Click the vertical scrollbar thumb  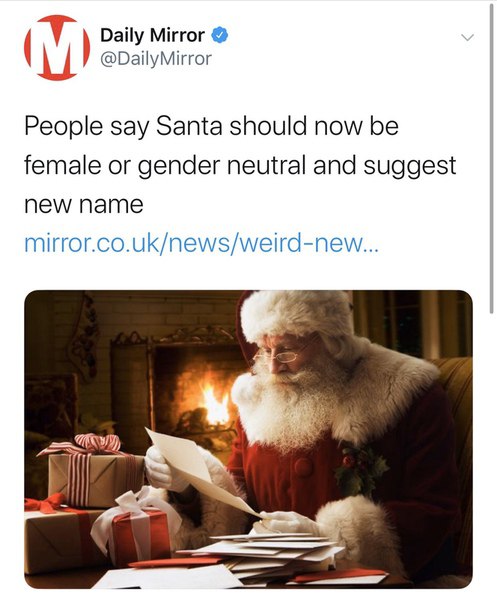click(492, 158)
